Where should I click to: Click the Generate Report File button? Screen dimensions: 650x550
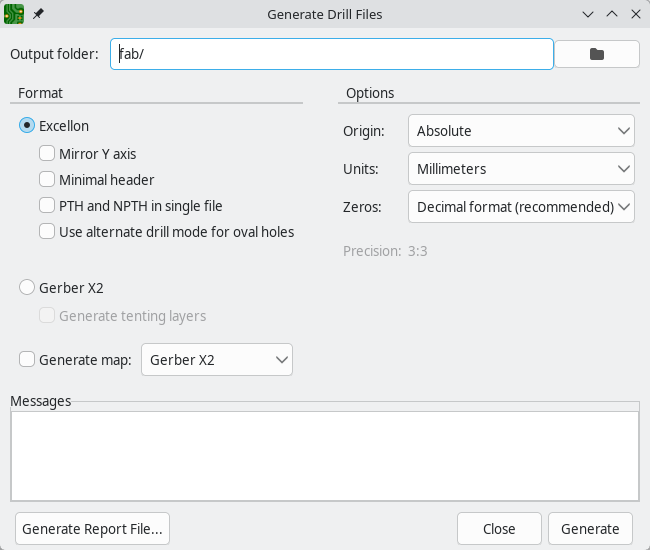(x=92, y=529)
